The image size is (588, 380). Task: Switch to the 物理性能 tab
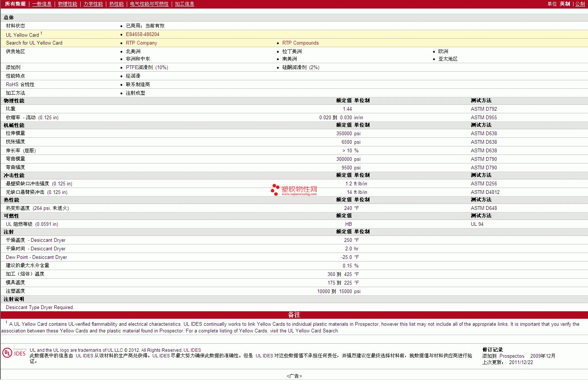[x=67, y=4]
